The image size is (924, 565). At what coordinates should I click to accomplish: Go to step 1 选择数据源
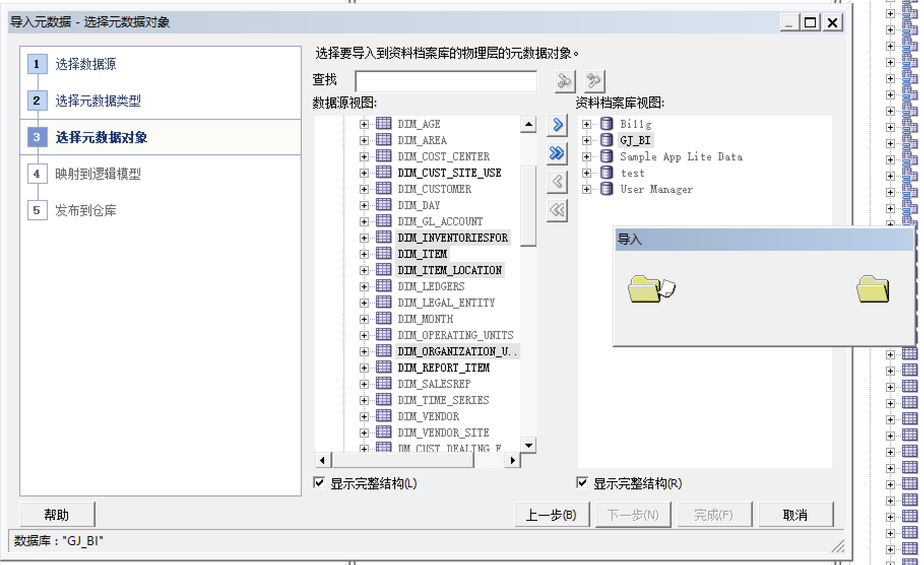pyautogui.click(x=85, y=64)
